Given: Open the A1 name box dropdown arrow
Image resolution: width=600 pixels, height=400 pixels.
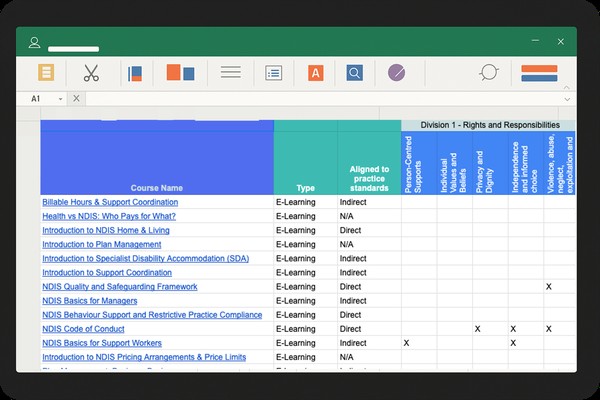Looking at the screenshot, I should click(60, 99).
